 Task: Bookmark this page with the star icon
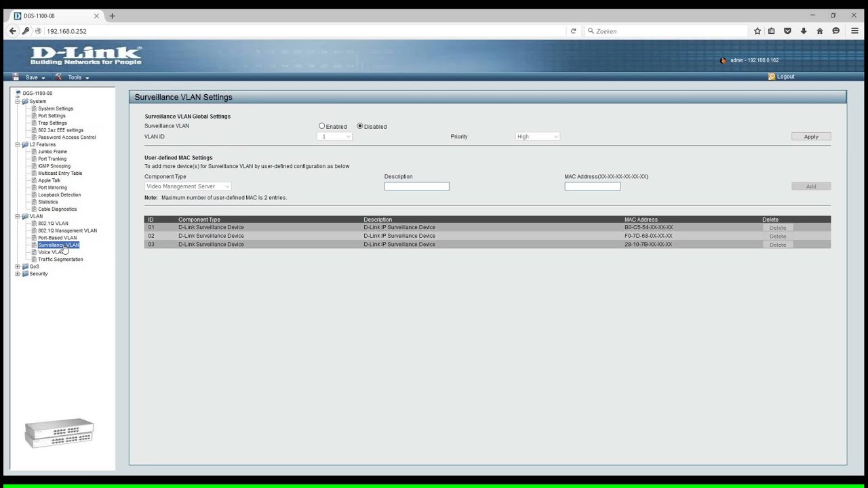coord(757,31)
